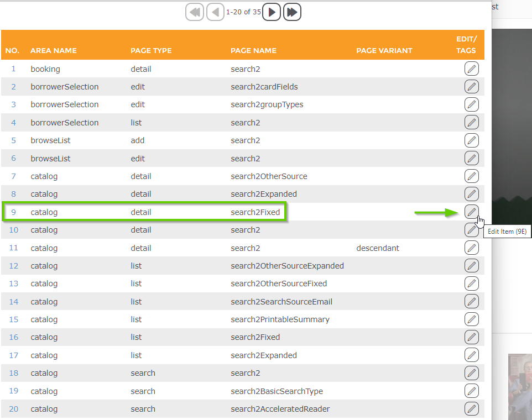Edit the search2AcceleratedReader row item
Viewport: 532px width, 420px height.
[x=471, y=409]
